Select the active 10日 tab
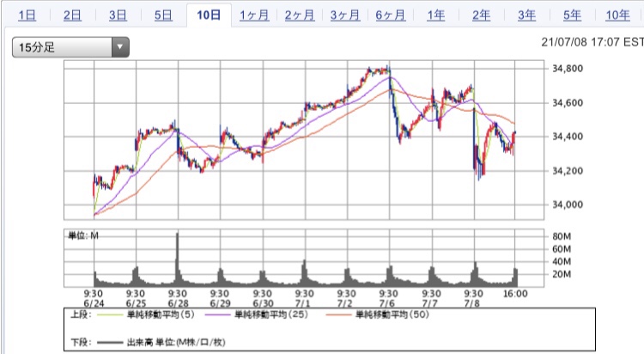The image size is (644, 354). (209, 15)
